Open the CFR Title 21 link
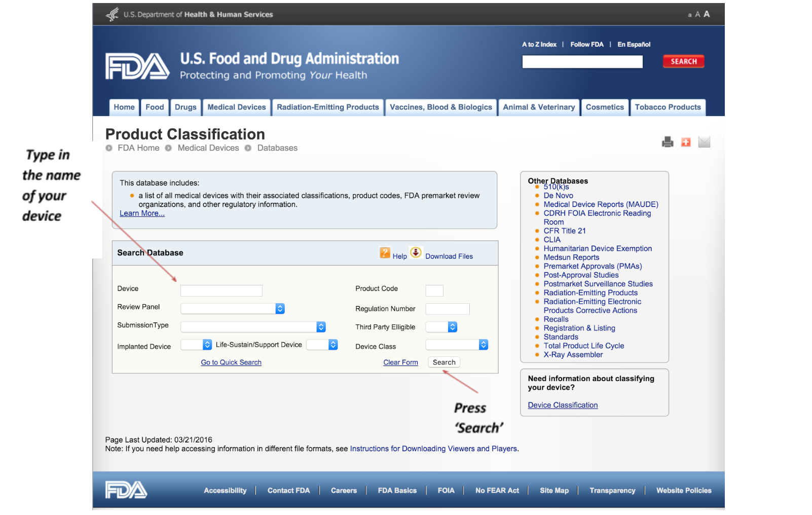The width and height of the screenshot is (812, 515). [565, 231]
